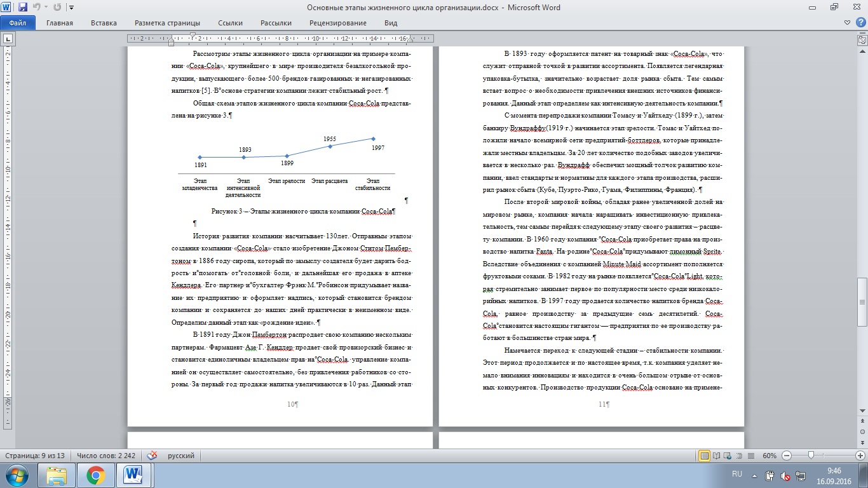Go to the Ссылки ribbon tab
This screenshot has width=868, height=488.
pyautogui.click(x=230, y=23)
